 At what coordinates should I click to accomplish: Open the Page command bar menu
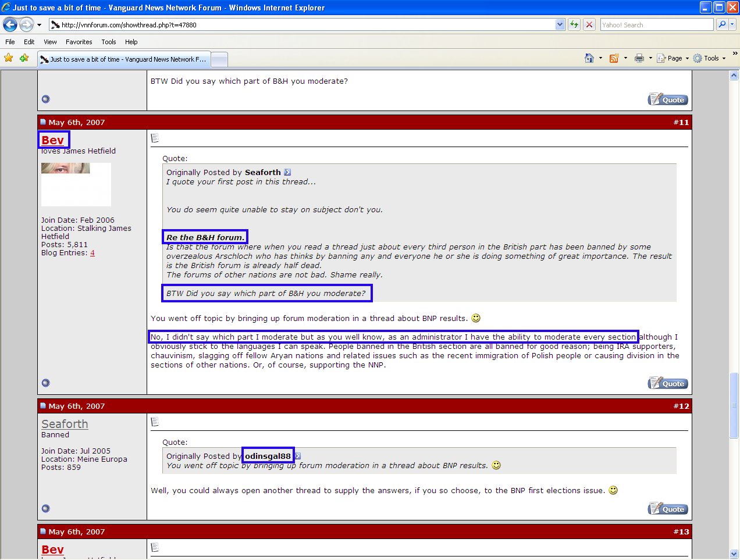coord(673,58)
